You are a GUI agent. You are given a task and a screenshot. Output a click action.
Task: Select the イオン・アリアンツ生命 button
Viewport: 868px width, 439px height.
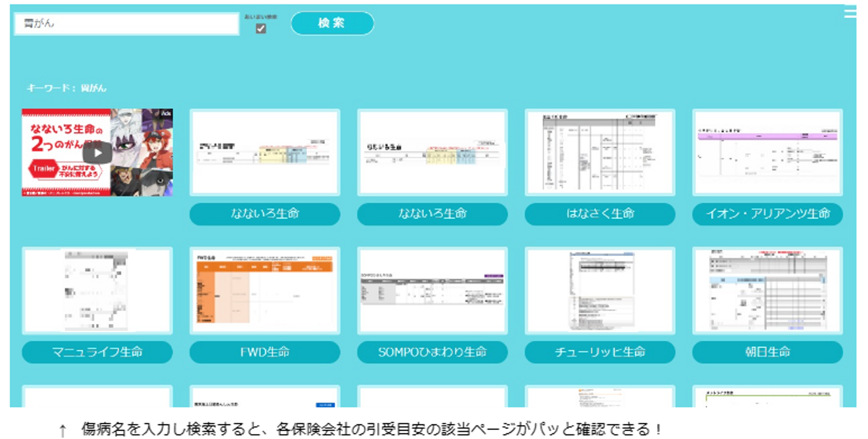(767, 214)
